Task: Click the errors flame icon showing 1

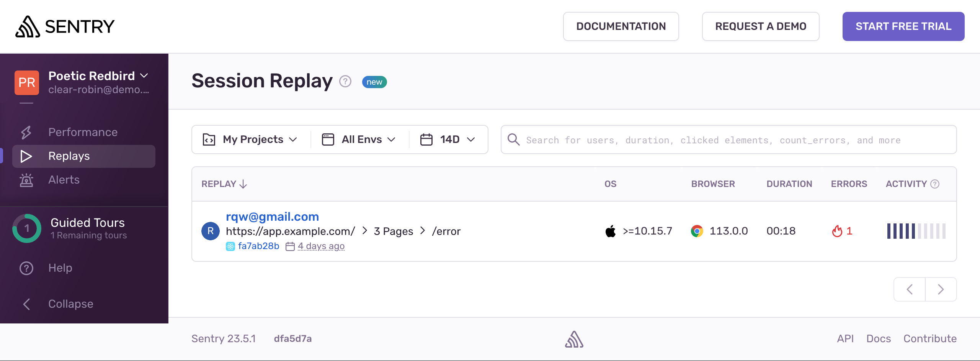Action: tap(837, 231)
